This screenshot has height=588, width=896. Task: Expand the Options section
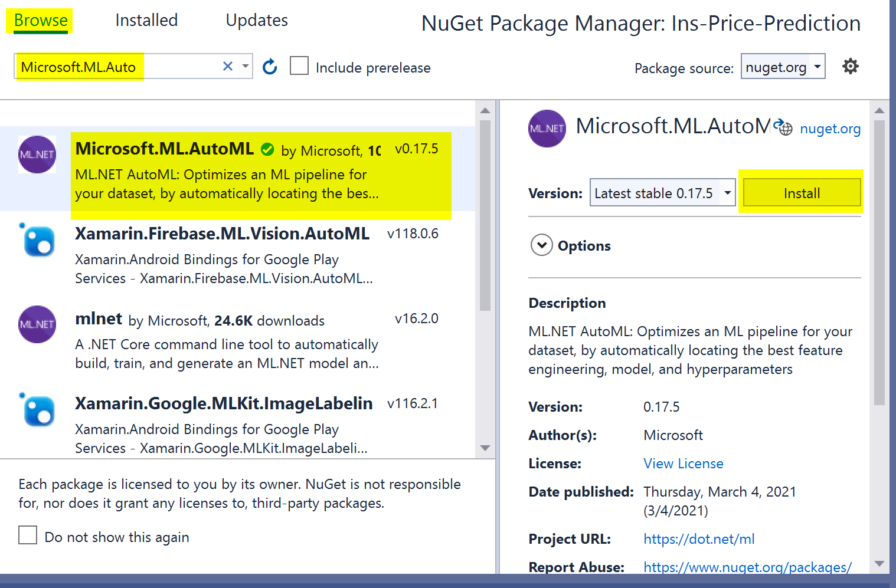click(541, 245)
